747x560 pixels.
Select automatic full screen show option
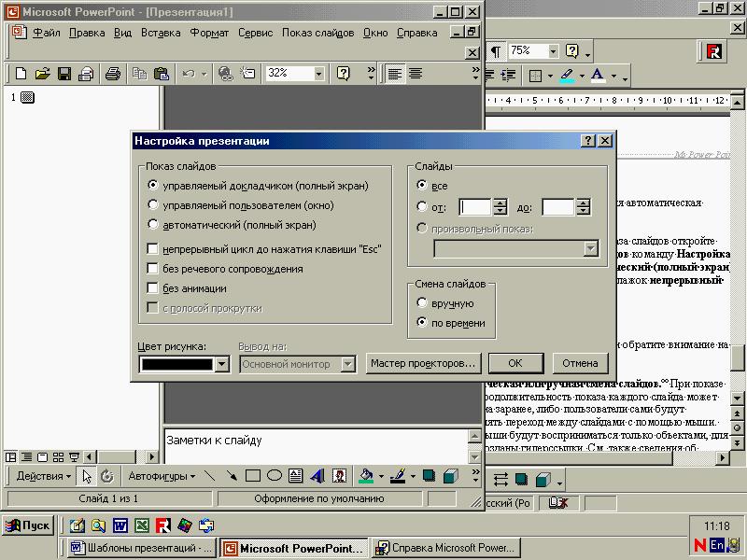pyautogui.click(x=153, y=224)
